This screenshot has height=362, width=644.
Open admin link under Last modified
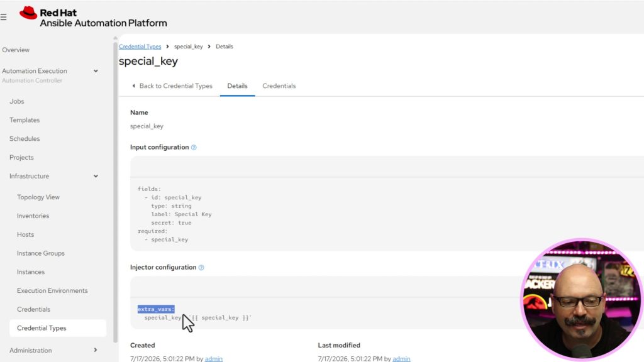click(401, 359)
